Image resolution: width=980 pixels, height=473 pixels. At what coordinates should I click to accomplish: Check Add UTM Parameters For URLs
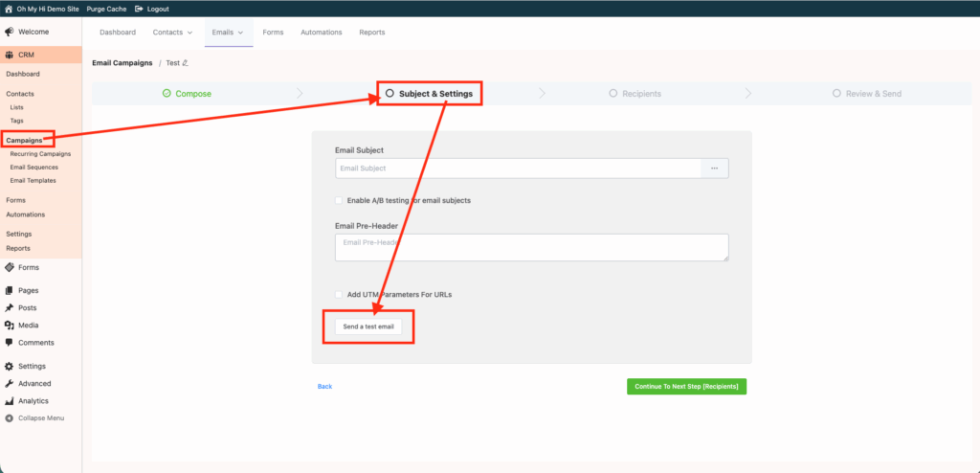tap(339, 294)
